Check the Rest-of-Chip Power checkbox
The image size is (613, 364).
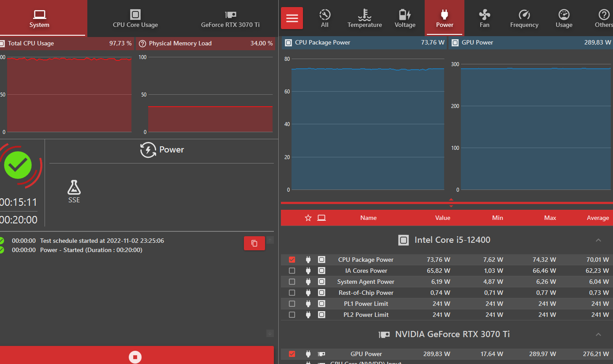click(x=292, y=293)
